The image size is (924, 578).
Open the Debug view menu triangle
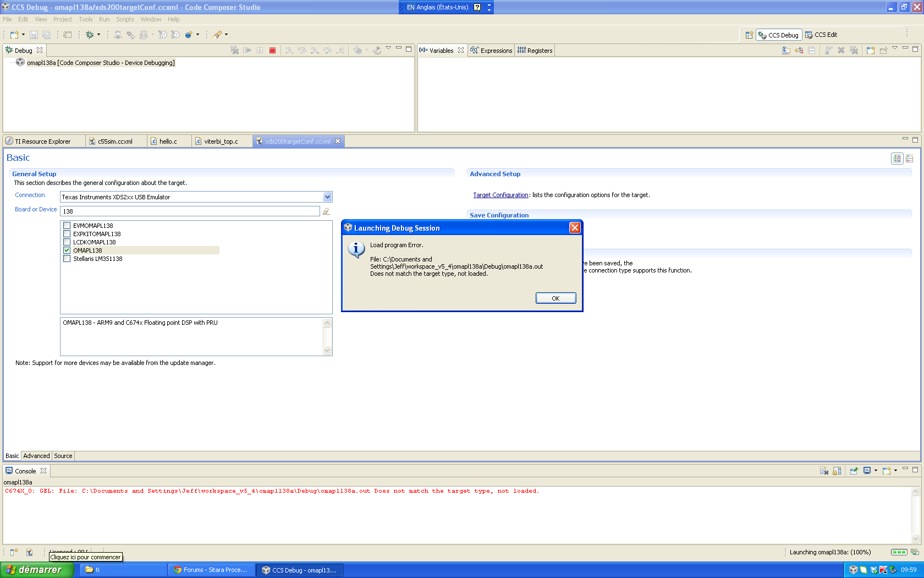pyautogui.click(x=388, y=48)
